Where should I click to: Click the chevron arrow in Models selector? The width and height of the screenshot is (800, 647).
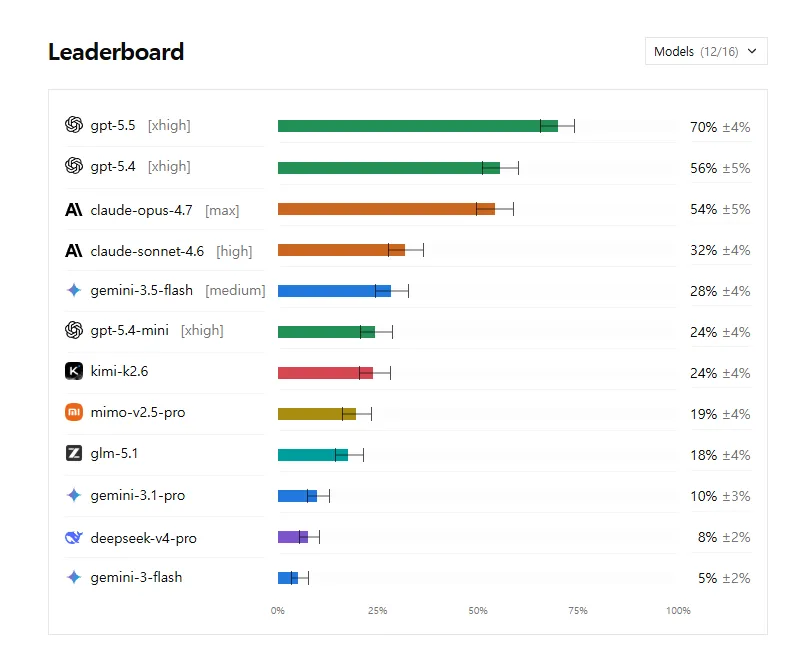coord(752,51)
